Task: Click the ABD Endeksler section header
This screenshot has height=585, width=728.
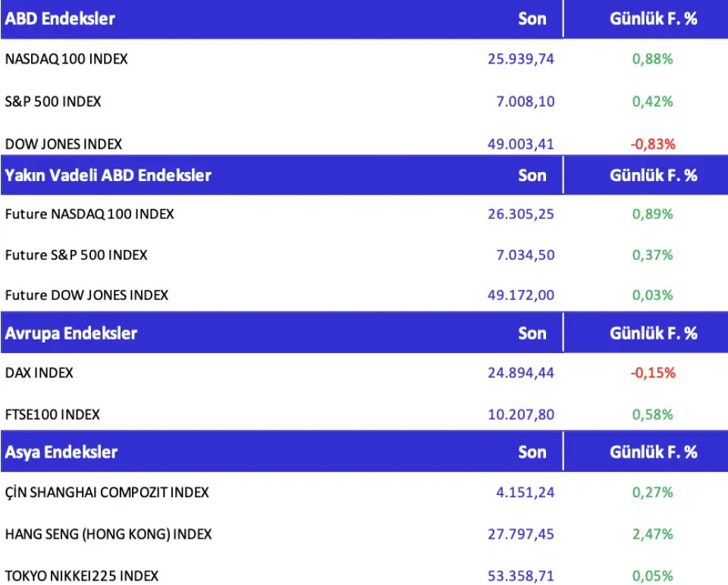Action: [x=60, y=19]
